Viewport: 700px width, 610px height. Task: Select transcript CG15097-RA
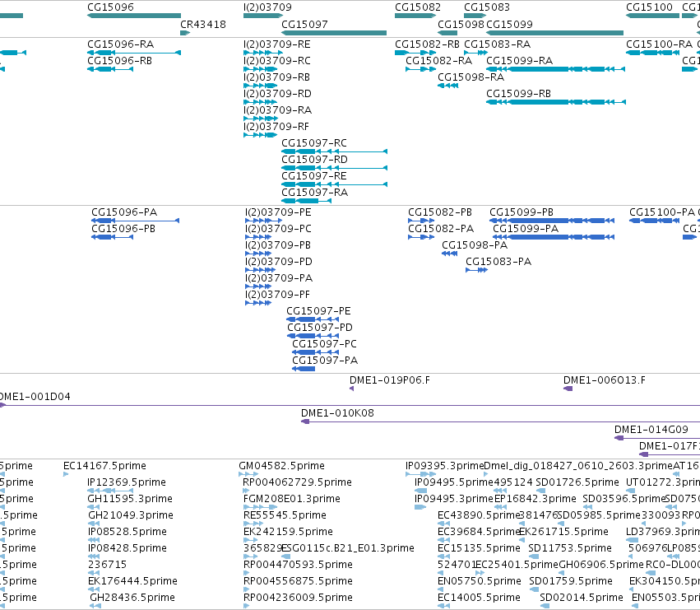pyautogui.click(x=315, y=193)
